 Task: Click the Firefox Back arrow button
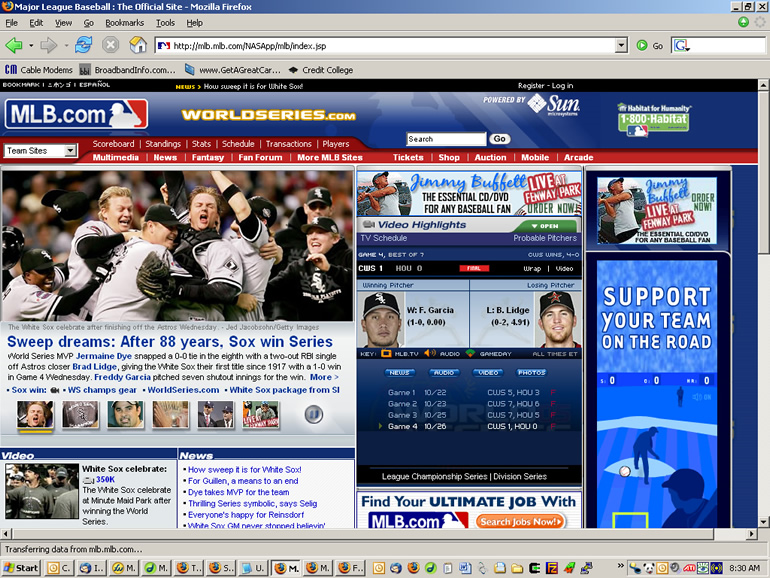14,46
